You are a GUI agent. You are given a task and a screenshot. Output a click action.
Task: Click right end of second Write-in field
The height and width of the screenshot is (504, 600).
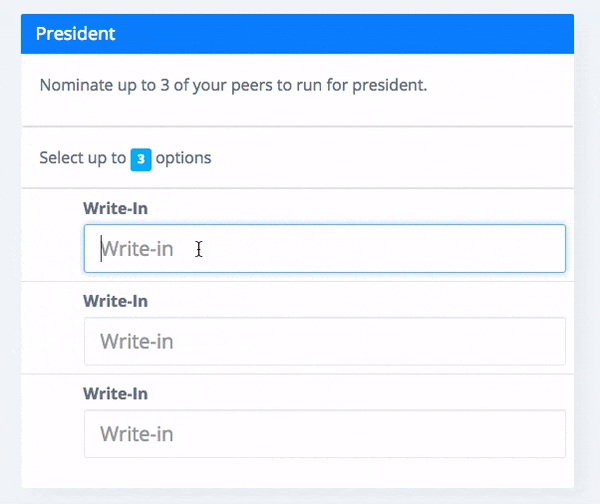pos(551,341)
